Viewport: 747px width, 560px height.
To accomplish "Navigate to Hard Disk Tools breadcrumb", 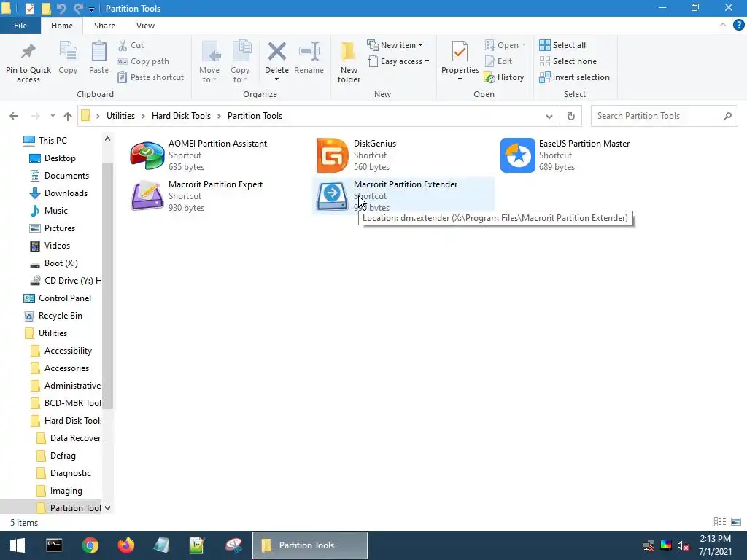I will 181,116.
